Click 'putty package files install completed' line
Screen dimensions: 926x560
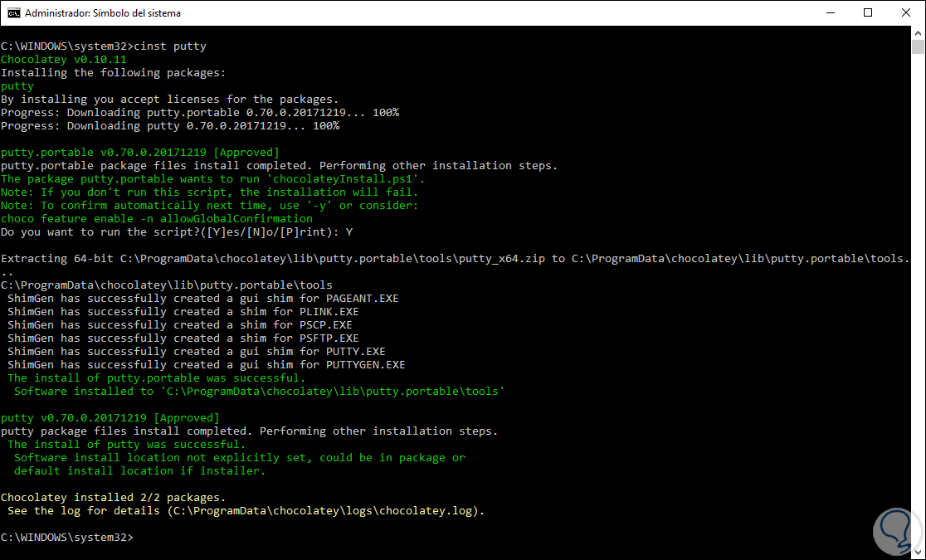point(249,431)
